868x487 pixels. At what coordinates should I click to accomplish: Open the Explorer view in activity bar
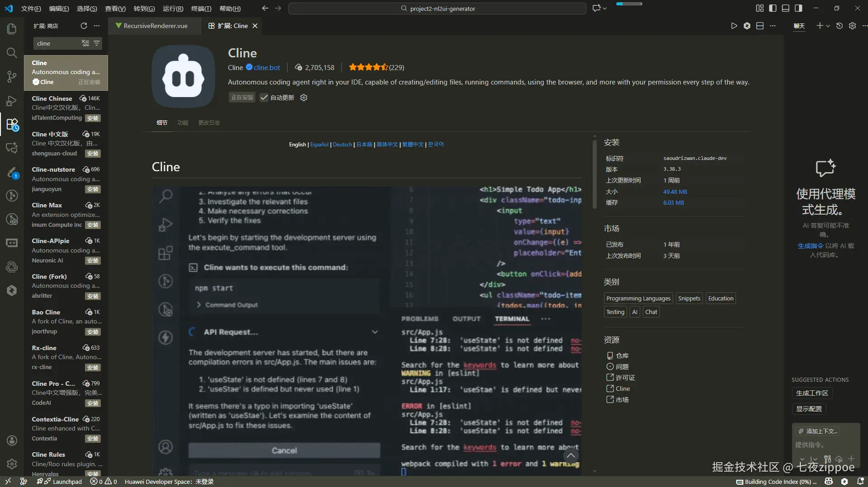[x=12, y=29]
